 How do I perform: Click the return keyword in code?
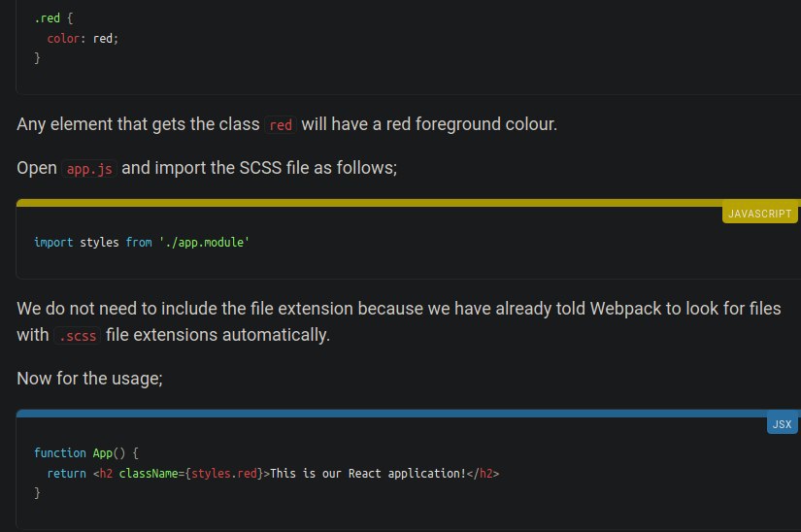(67, 474)
